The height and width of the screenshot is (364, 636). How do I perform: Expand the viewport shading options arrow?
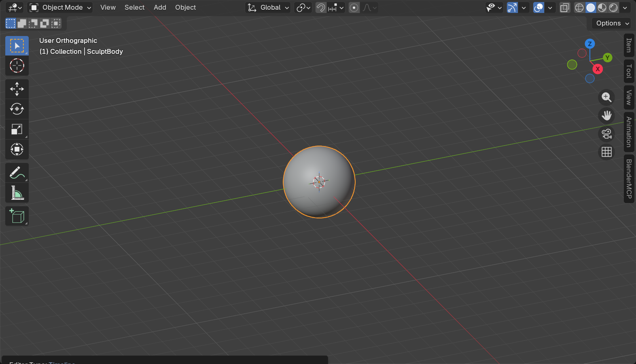pyautogui.click(x=625, y=8)
